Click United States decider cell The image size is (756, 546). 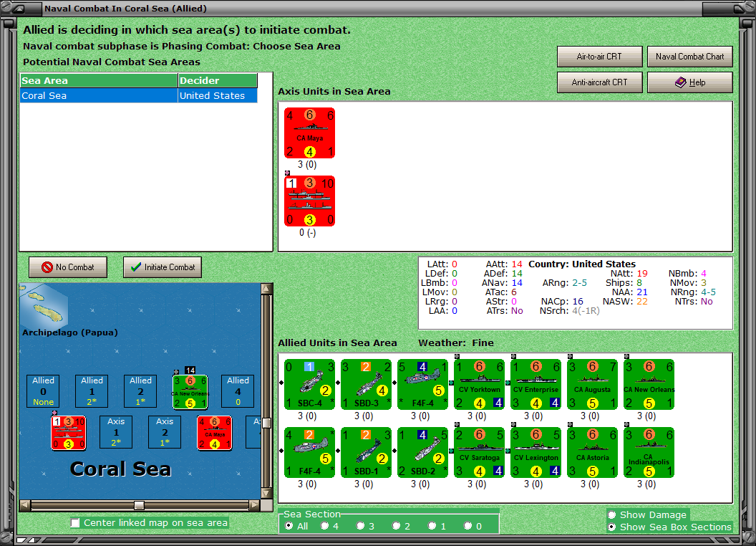(x=218, y=95)
